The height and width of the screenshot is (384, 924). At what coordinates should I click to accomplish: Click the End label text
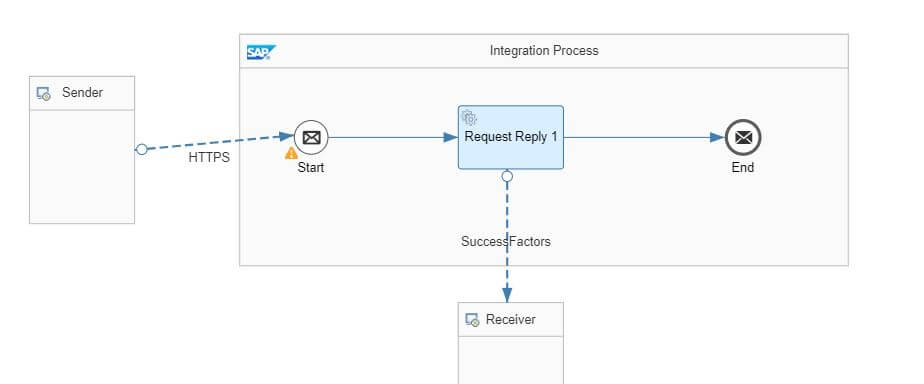[x=742, y=167]
